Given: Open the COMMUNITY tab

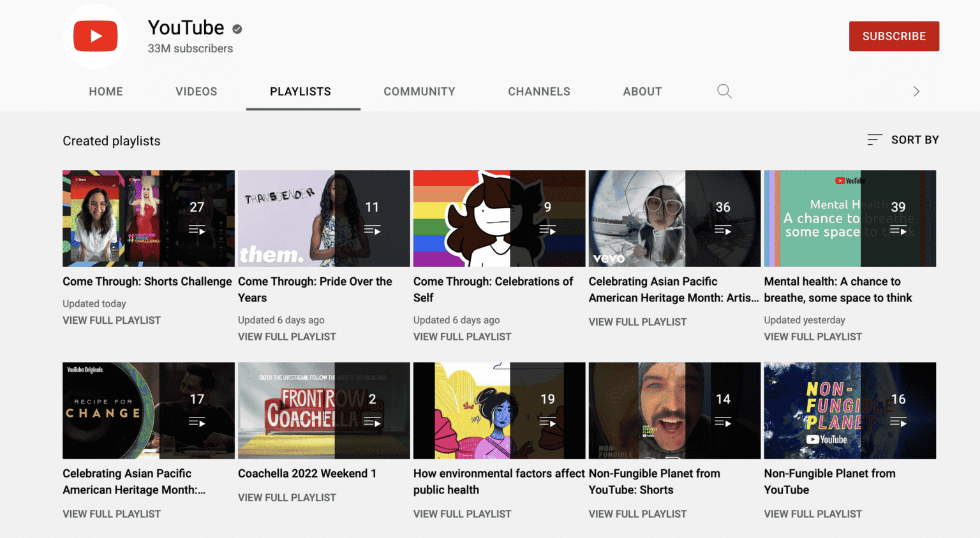Looking at the screenshot, I should tap(419, 91).
